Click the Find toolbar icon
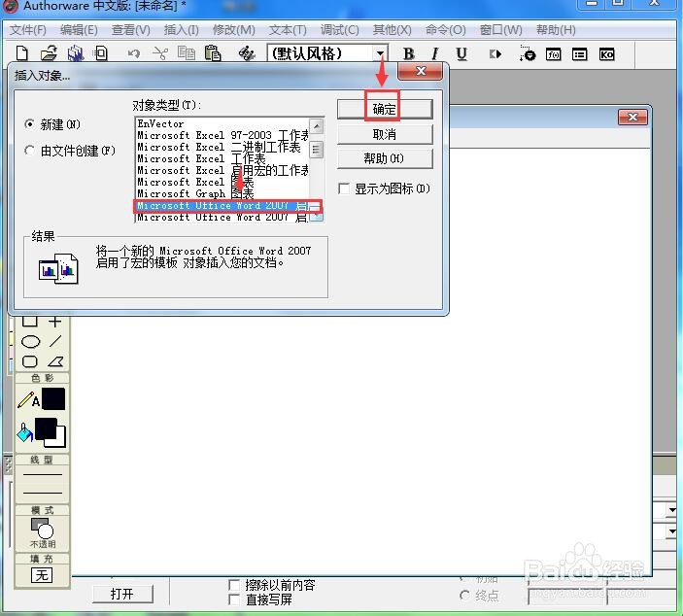 247,53
